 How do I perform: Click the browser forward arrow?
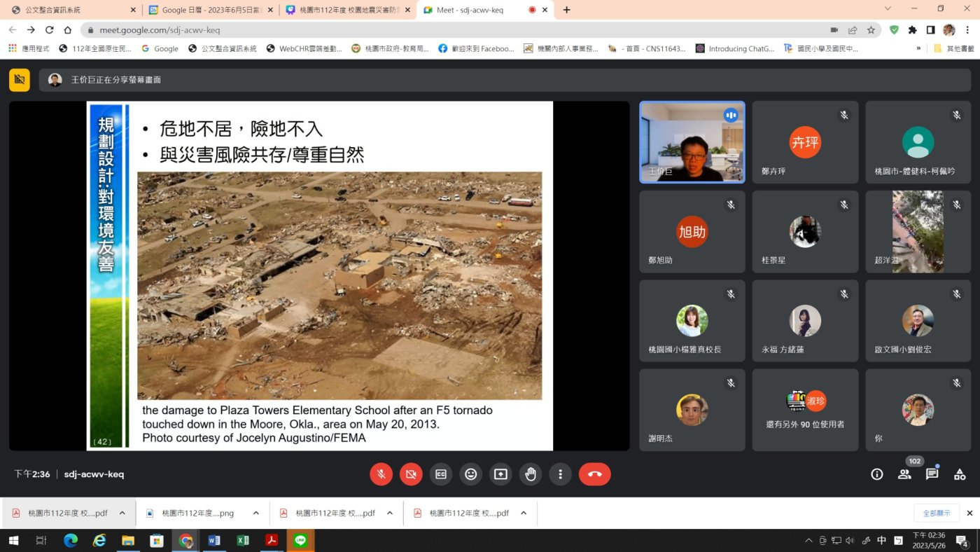[31, 30]
